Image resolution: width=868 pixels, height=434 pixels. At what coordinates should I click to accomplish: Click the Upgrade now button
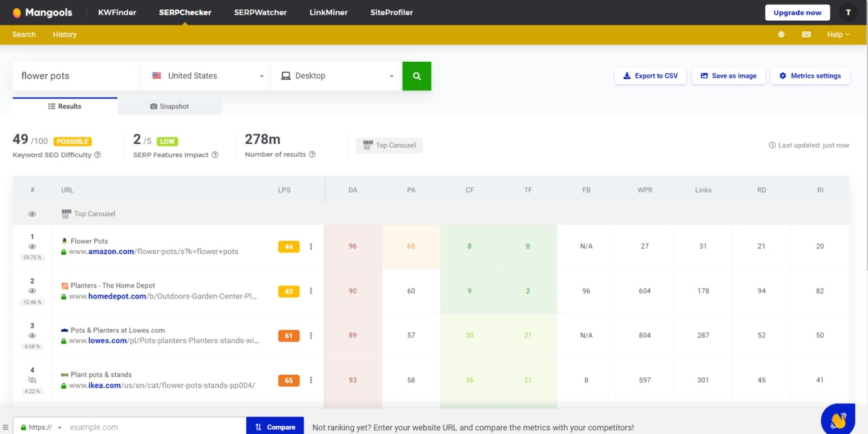tap(797, 13)
